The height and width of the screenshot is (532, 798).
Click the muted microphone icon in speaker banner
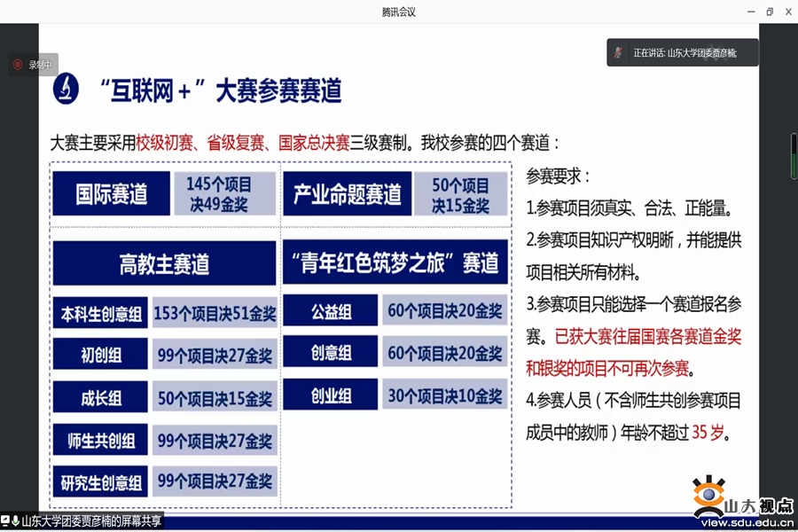point(618,53)
